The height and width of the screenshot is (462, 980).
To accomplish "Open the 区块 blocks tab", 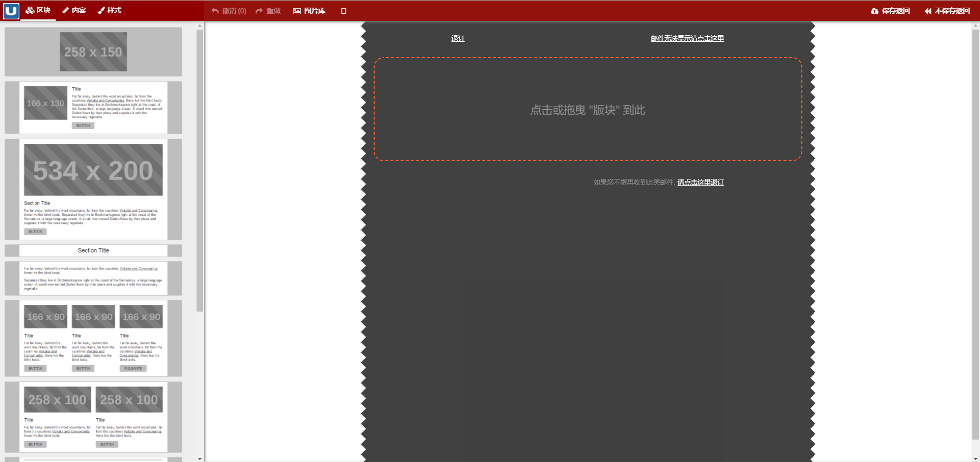I will click(x=38, y=11).
